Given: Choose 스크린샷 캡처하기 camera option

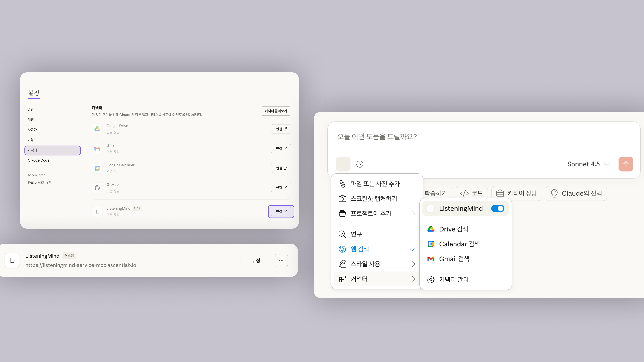Looking at the screenshot, I should point(373,199).
